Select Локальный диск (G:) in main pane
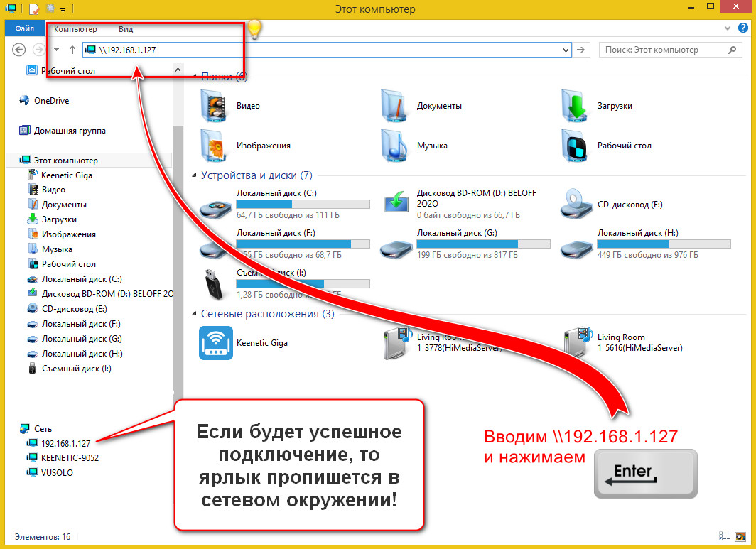 465,244
